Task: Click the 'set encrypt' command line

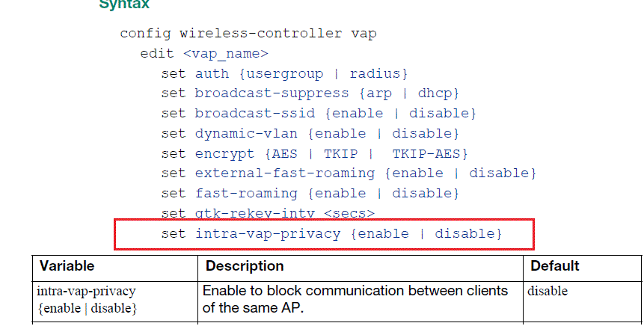Action: point(315,153)
